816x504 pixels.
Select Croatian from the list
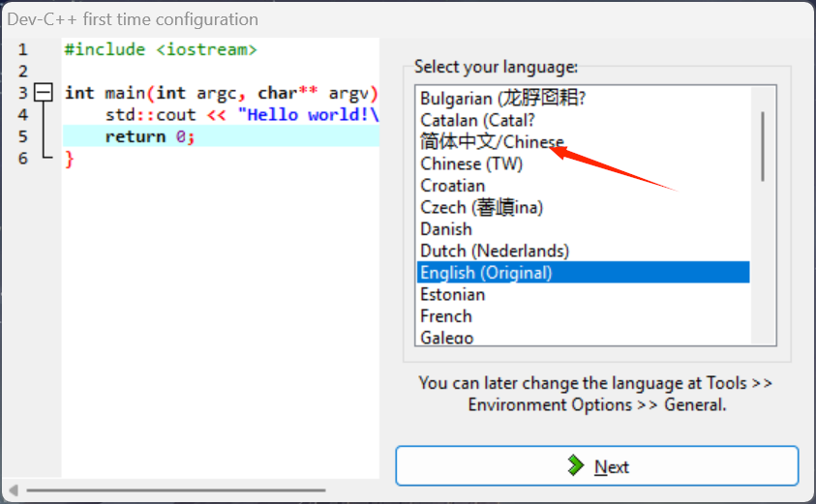(583, 186)
